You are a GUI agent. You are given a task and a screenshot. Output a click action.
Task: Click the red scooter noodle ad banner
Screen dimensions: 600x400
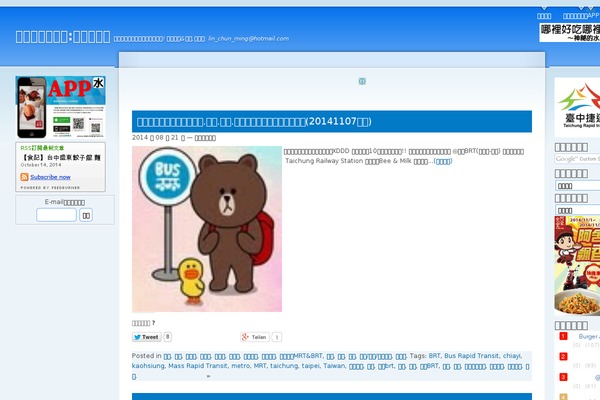click(577, 266)
